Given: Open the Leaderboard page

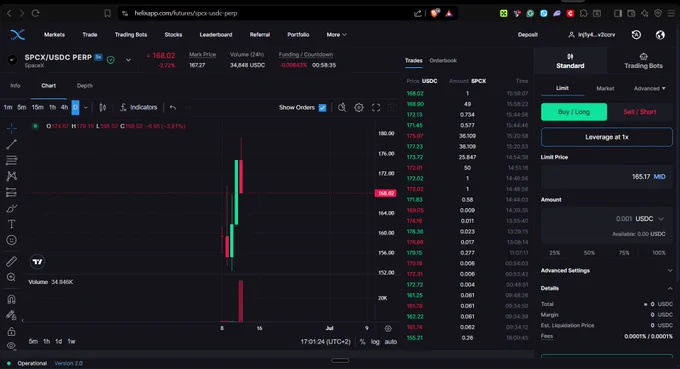Looking at the screenshot, I should click(x=216, y=35).
